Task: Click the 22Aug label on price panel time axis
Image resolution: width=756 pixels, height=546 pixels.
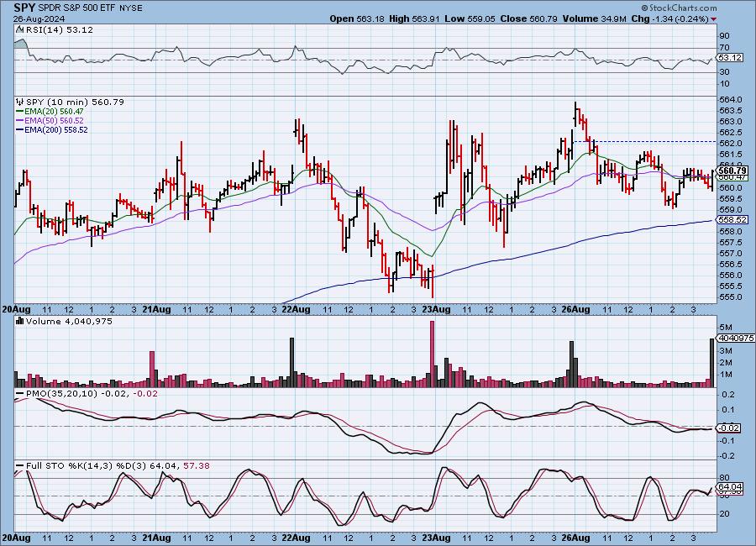Action: click(296, 310)
